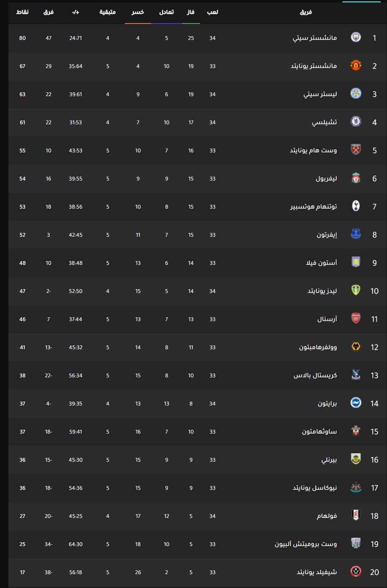Click the Manchester United club crest
Image resolution: width=387 pixels, height=588 pixels.
click(x=356, y=66)
